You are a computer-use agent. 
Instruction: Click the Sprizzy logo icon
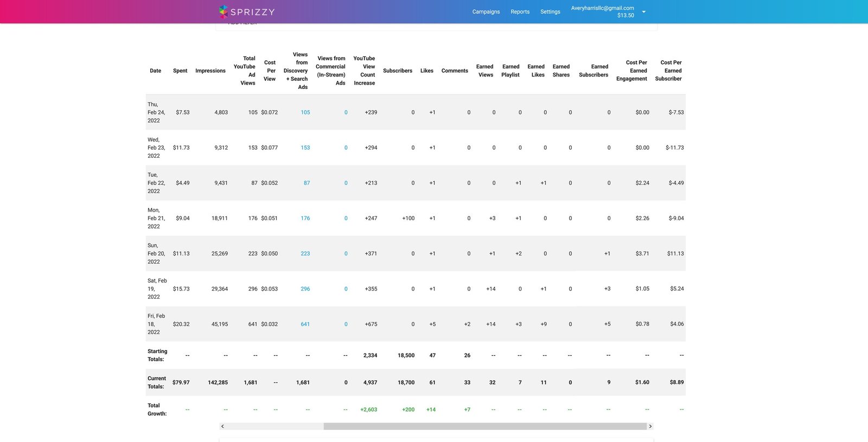coord(224,11)
